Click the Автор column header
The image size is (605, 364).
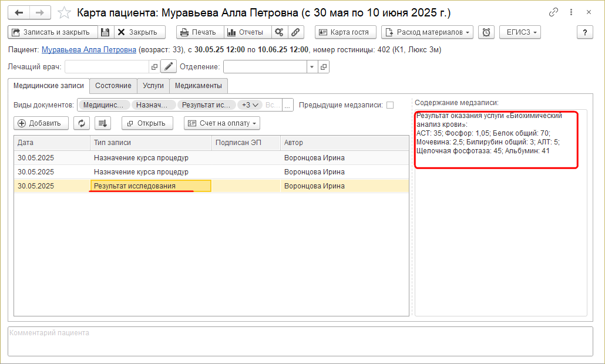[345, 143]
